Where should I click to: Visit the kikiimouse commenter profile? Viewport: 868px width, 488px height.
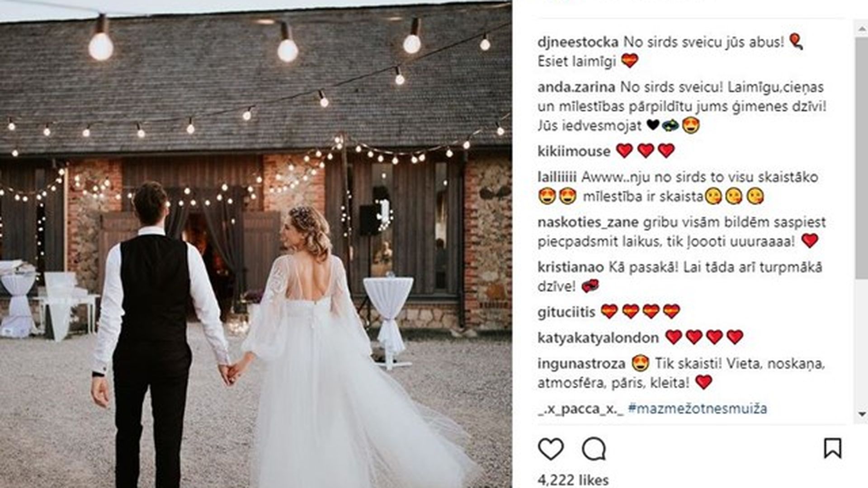pos(574,151)
